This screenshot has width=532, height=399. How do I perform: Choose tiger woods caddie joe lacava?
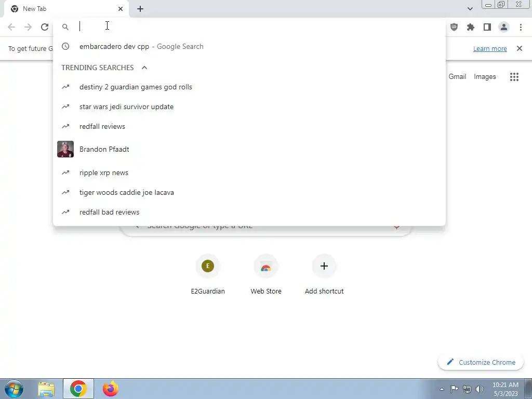249,192
